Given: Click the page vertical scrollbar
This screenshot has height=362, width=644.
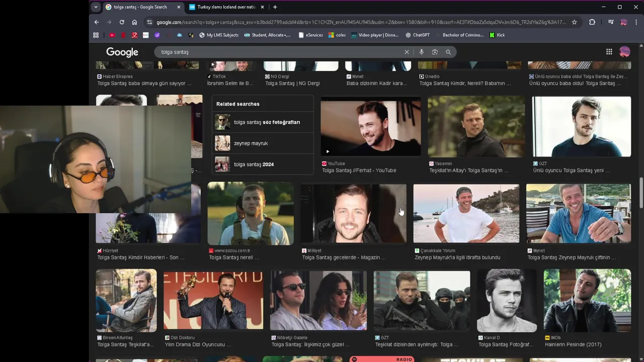Looking at the screenshot, I should click(x=641, y=192).
